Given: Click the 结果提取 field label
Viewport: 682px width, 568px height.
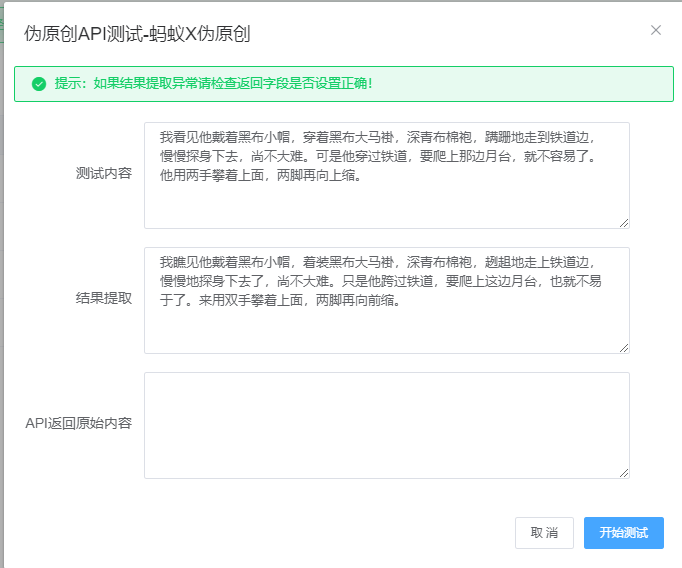Looking at the screenshot, I should (x=103, y=298).
